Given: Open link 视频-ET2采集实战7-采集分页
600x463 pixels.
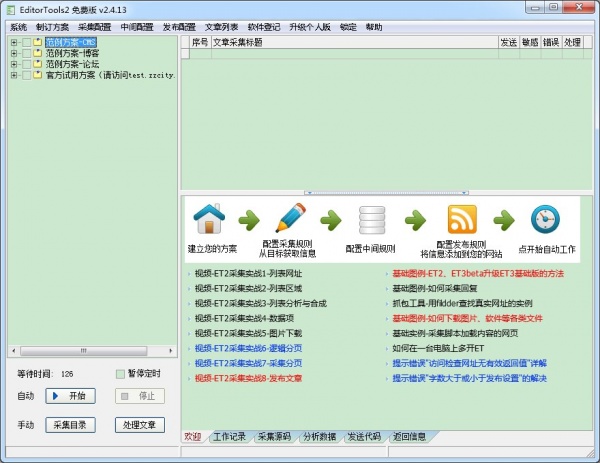Looking at the screenshot, I should coord(248,363).
